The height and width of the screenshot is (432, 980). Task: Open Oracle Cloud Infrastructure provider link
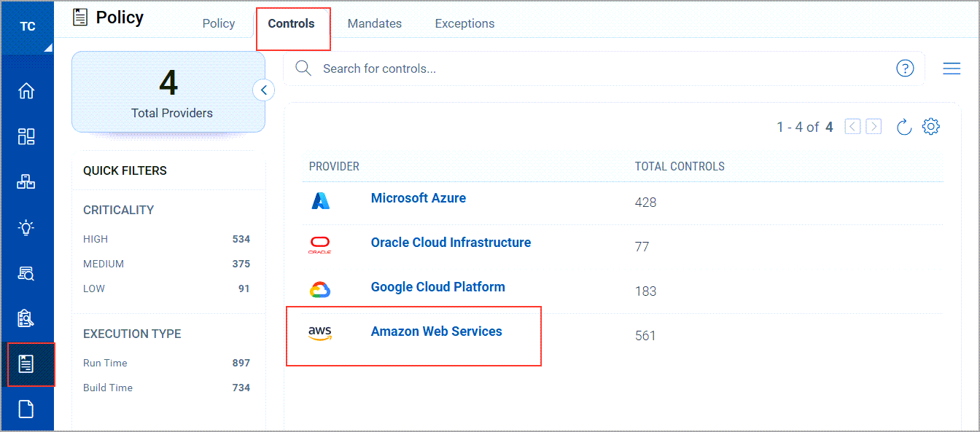click(451, 243)
